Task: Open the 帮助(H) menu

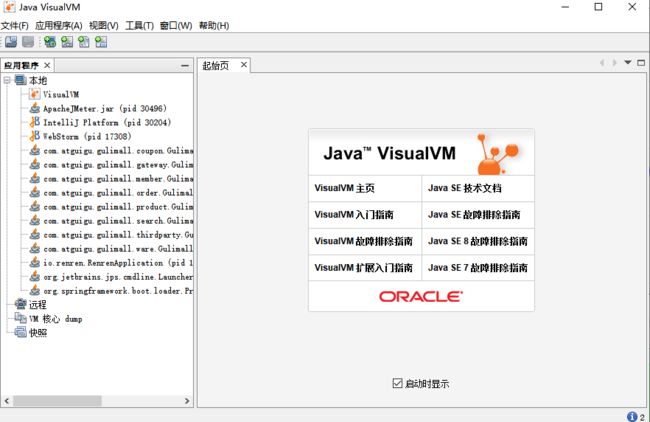Action: pyautogui.click(x=214, y=26)
